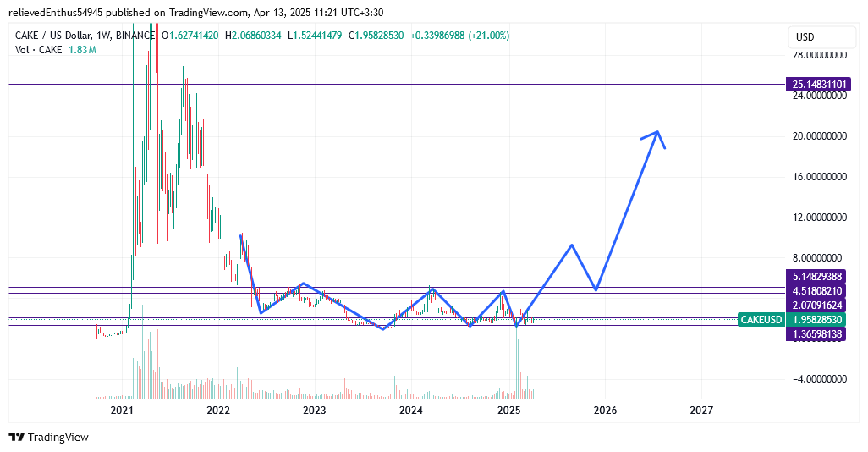Click the CAKEUSD symbol tag
Image resolution: width=868 pixels, height=452 pixels.
click(x=761, y=320)
